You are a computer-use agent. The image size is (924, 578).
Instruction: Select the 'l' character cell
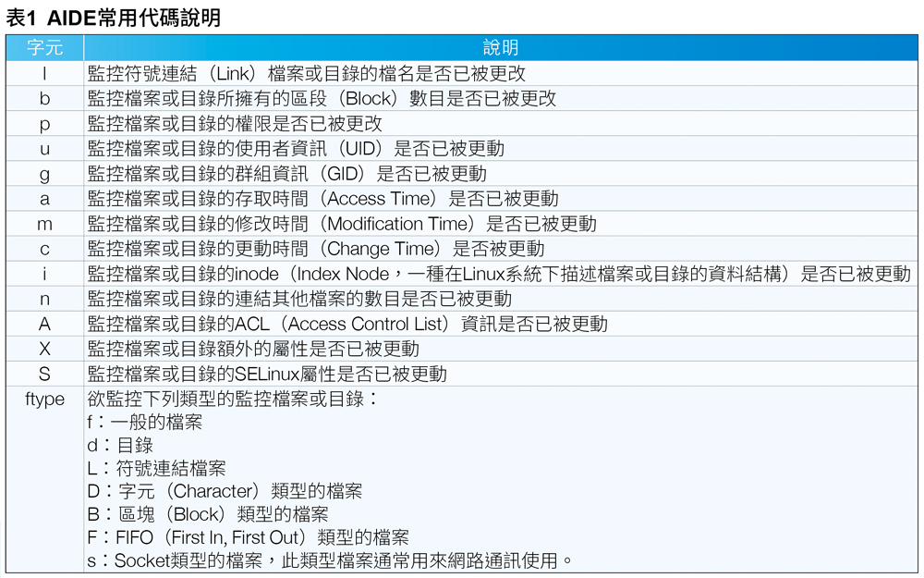click(x=44, y=74)
